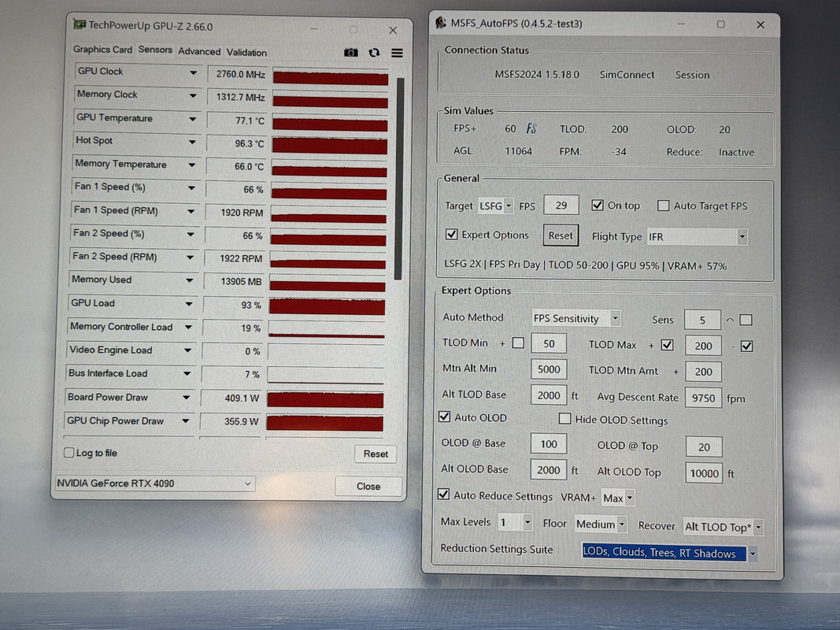Open Board Power Draw sensor dropdown arrow

tap(186, 398)
